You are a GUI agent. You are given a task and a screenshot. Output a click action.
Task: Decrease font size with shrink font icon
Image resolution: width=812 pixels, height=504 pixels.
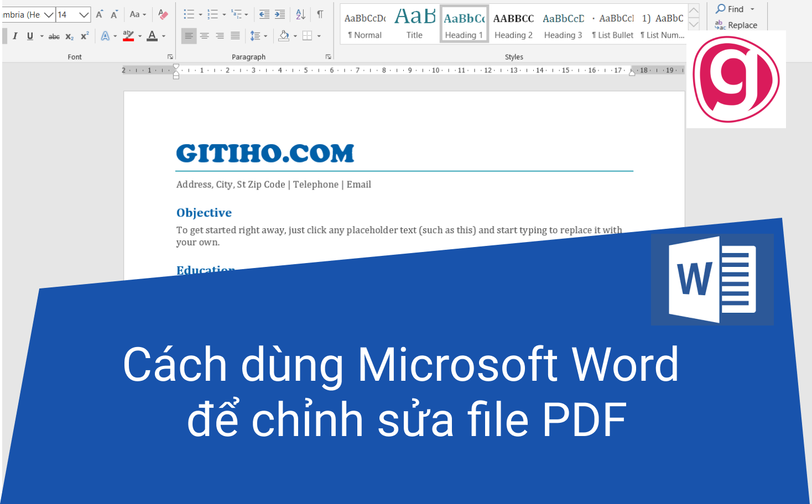[x=114, y=14]
